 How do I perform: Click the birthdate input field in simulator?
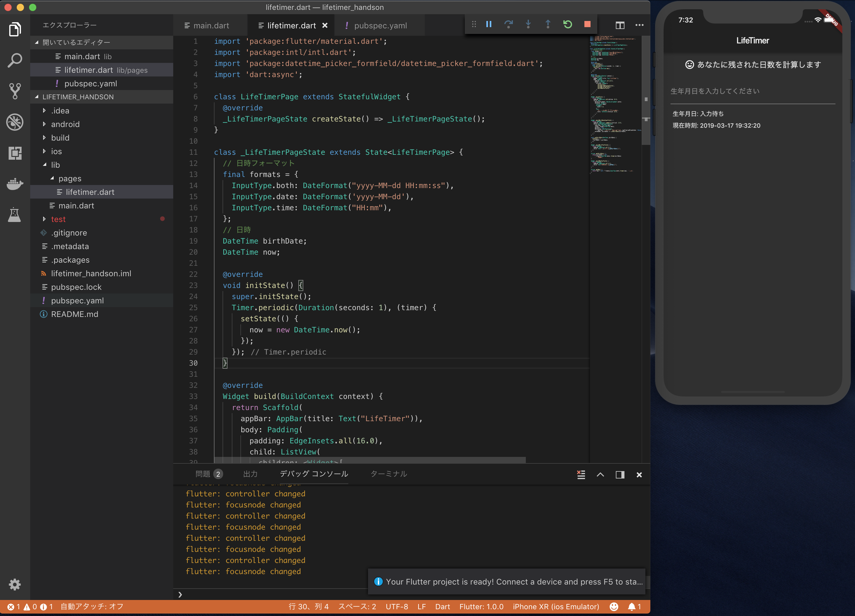pos(752,92)
